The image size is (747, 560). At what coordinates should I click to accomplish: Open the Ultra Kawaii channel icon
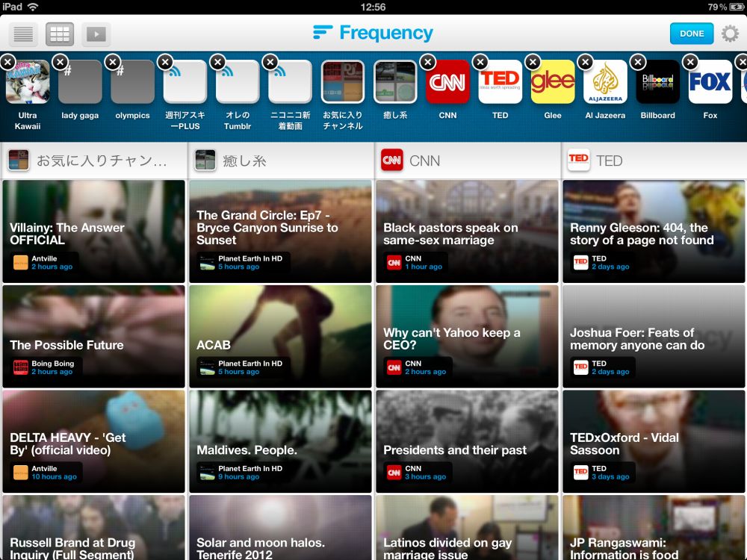(28, 82)
